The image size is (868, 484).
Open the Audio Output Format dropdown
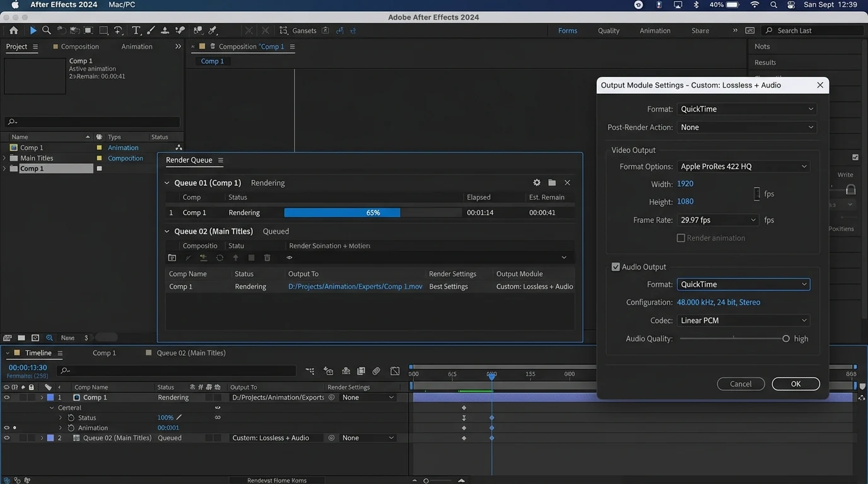point(744,284)
